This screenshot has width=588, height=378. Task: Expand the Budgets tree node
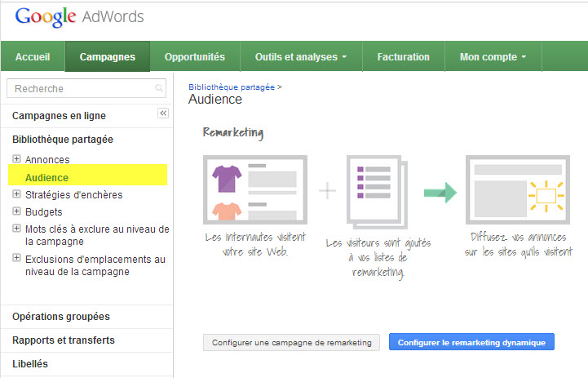click(16, 211)
